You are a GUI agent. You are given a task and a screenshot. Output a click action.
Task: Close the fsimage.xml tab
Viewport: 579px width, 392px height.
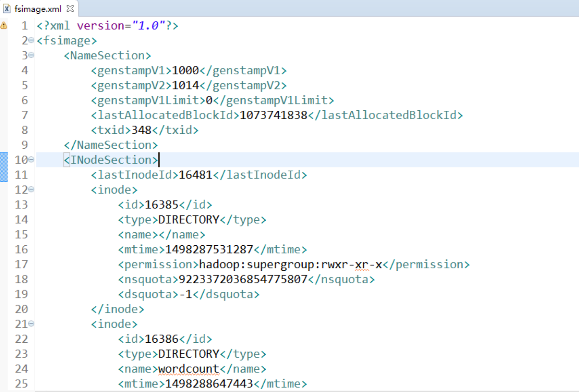point(70,8)
